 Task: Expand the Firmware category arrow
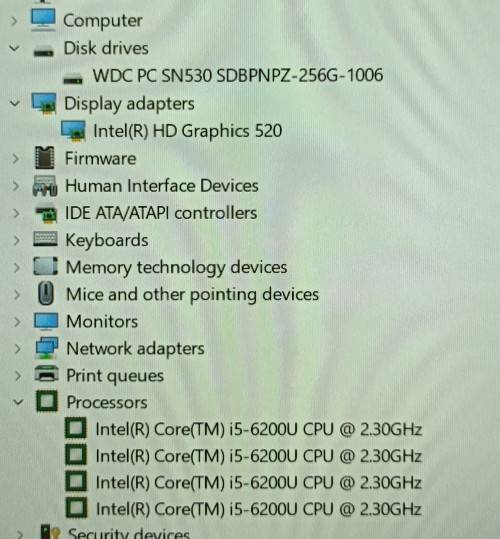click(15, 158)
